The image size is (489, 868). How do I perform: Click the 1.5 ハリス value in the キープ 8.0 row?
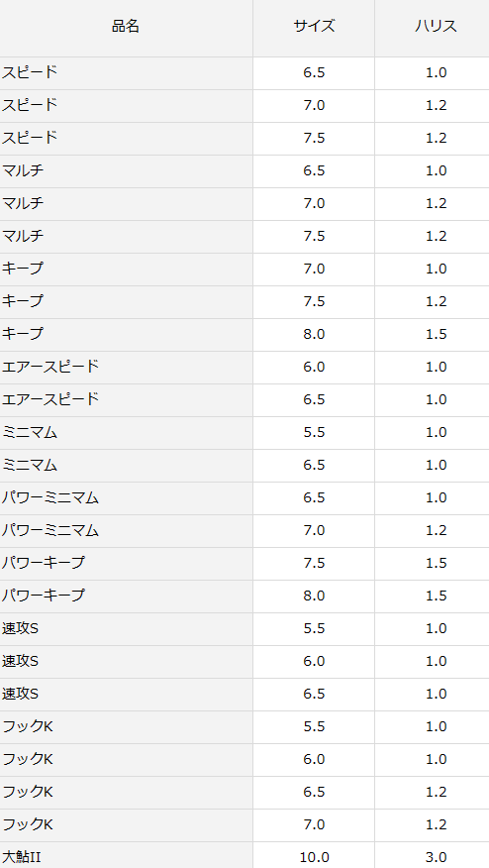436,334
